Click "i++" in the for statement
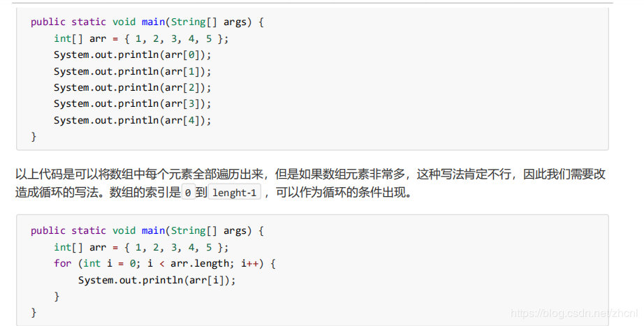This screenshot has height=326, width=644. 252,263
